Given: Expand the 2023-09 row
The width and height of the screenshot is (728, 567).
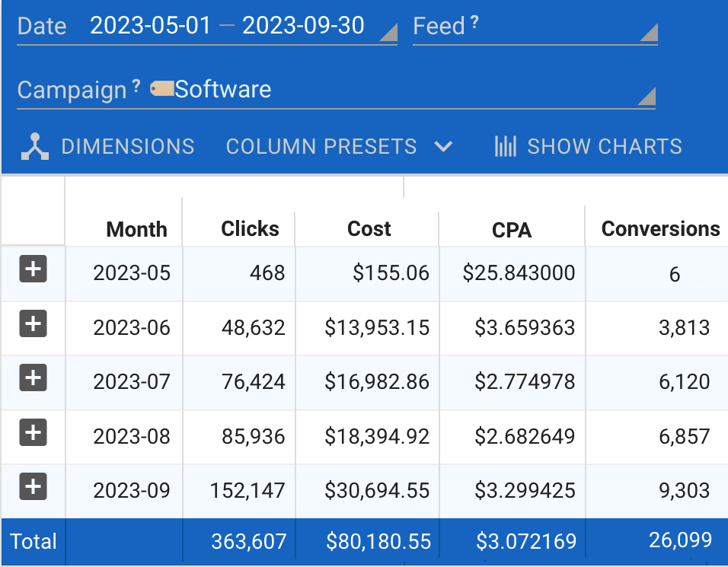Looking at the screenshot, I should 33,487.
